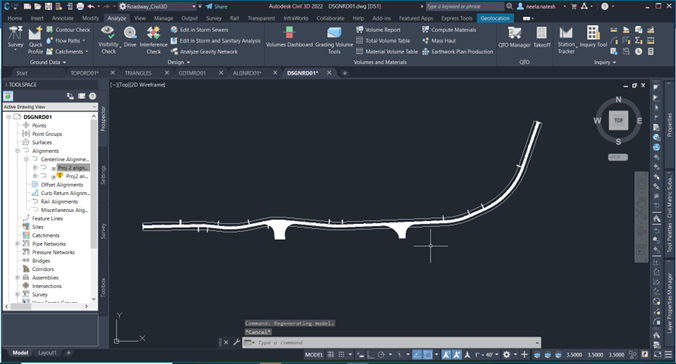Screen dimensions: 676x364
Task: Click the Drive icon in ribbon
Action: (130, 37)
